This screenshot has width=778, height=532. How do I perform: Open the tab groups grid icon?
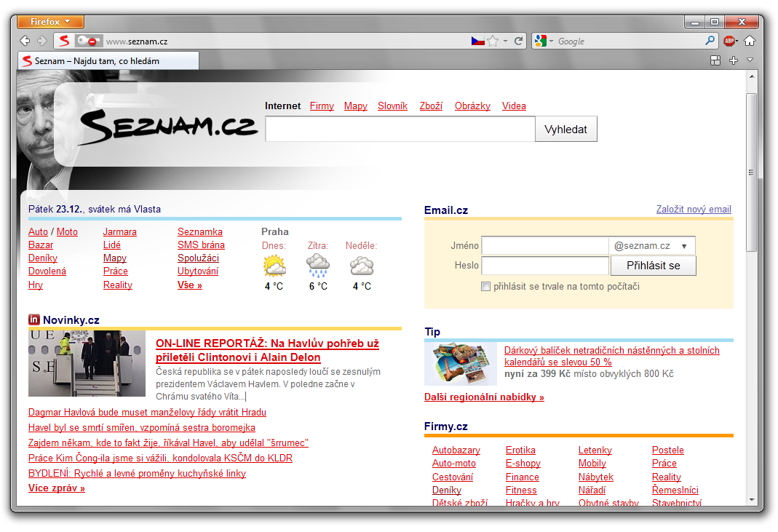(x=715, y=60)
